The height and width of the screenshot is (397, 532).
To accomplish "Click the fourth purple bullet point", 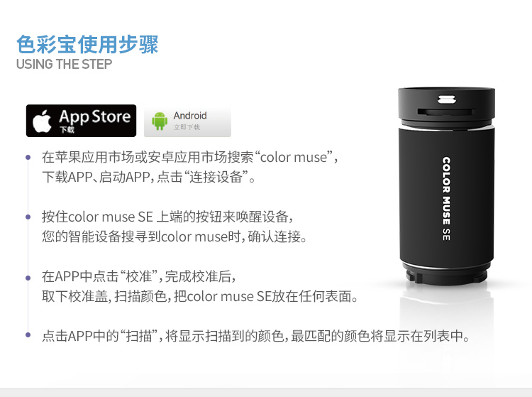I will pyautogui.click(x=28, y=335).
